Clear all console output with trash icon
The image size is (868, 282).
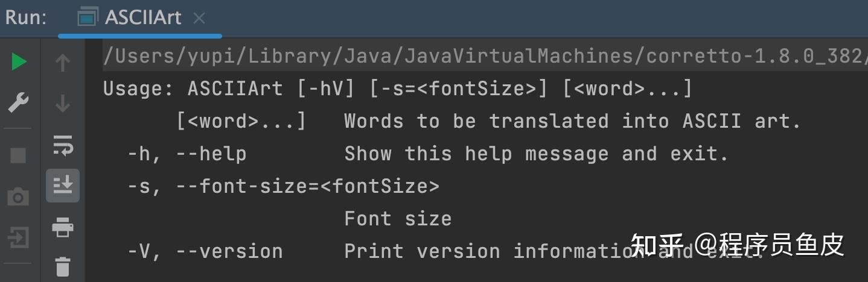(x=63, y=266)
